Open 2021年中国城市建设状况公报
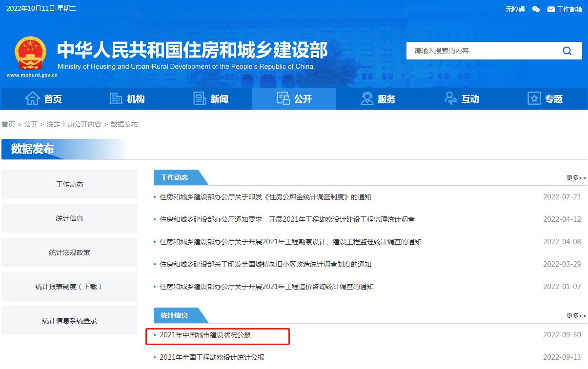The width and height of the screenshot is (588, 369). 205,335
